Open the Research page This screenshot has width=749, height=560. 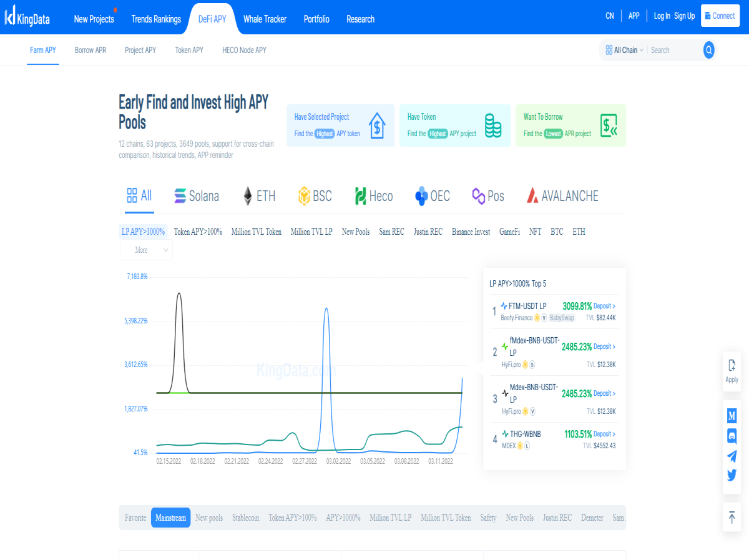tap(361, 19)
